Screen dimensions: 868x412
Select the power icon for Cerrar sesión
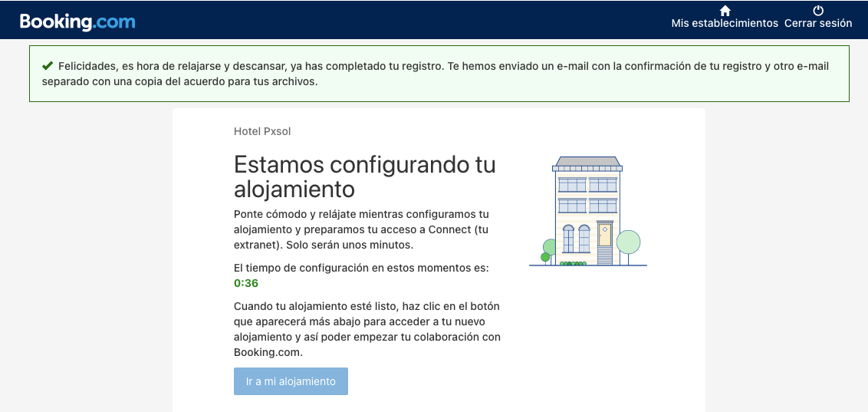pos(818,11)
